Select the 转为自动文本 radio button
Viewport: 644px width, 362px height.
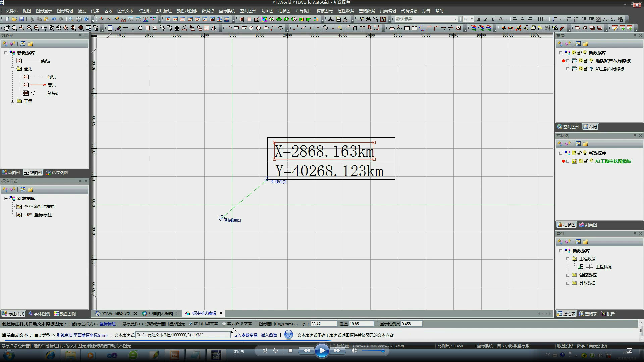191,324
